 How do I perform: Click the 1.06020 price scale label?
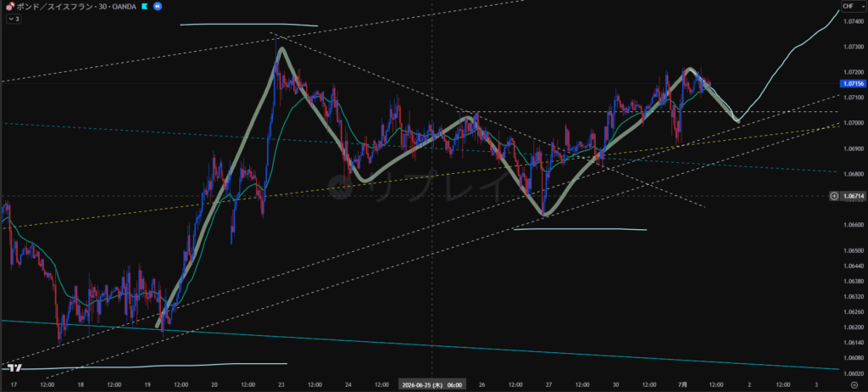(x=853, y=372)
